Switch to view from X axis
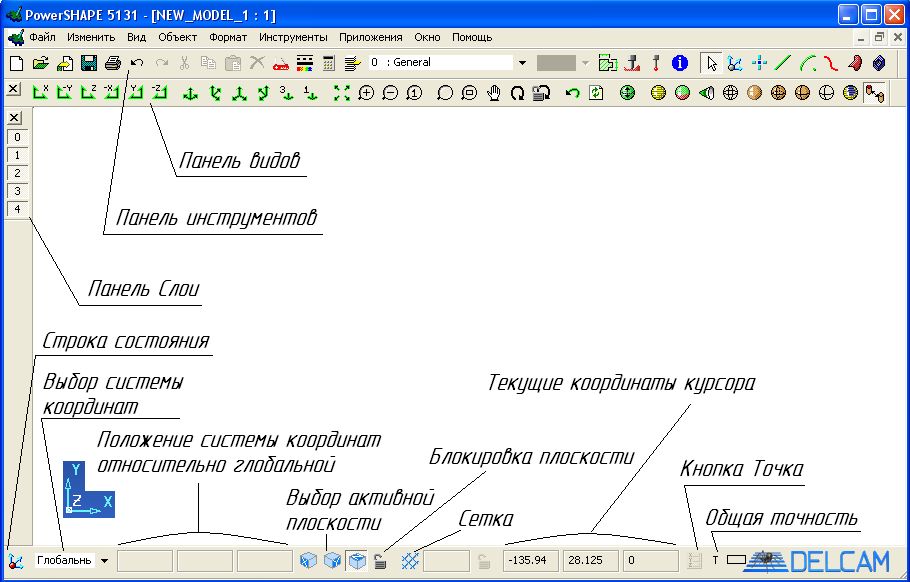The height and width of the screenshot is (582, 910). (x=41, y=92)
